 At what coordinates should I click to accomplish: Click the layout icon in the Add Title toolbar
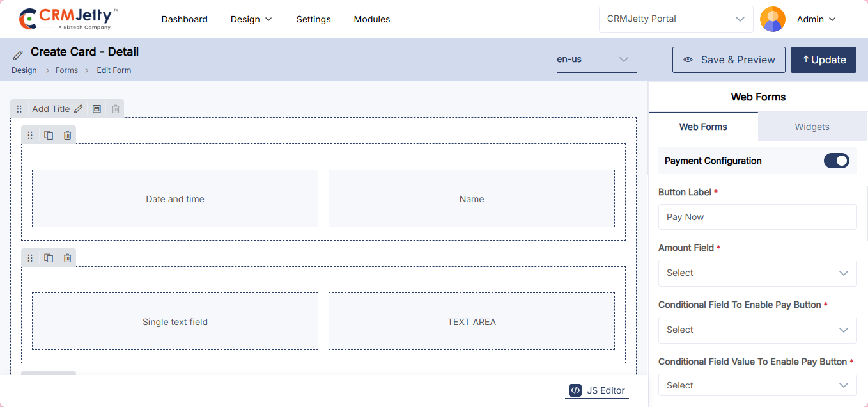97,109
